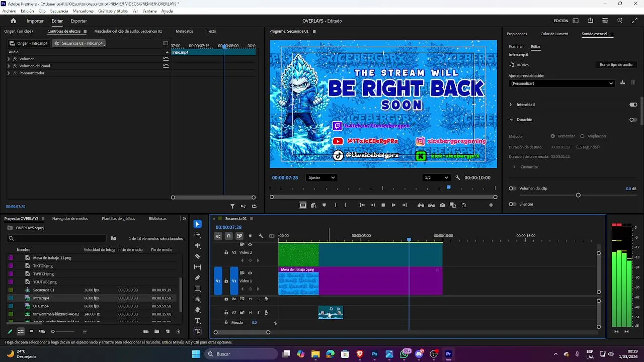Select the Hand tool
This screenshot has width=644, height=362.
(198, 310)
